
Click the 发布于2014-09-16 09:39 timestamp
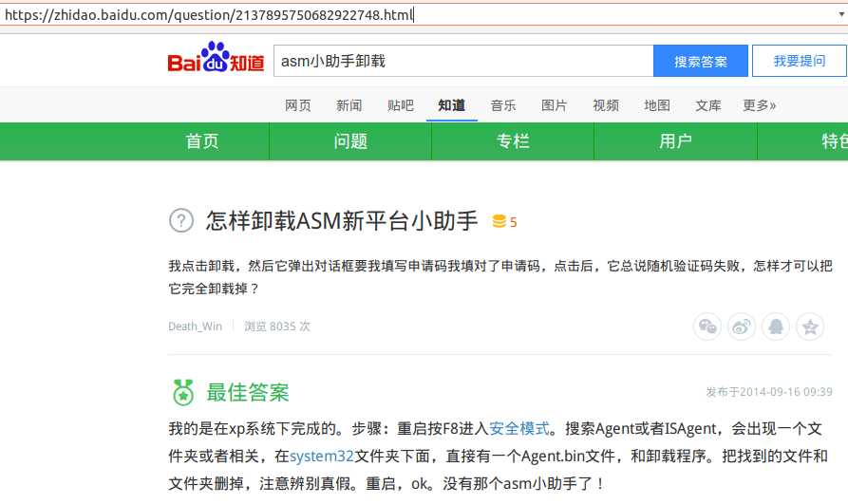pyautogui.click(x=769, y=392)
